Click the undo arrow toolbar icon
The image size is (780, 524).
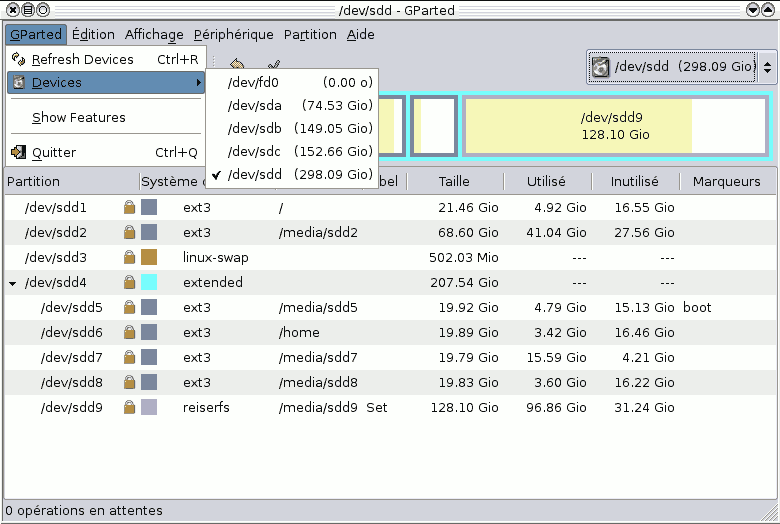pos(237,65)
